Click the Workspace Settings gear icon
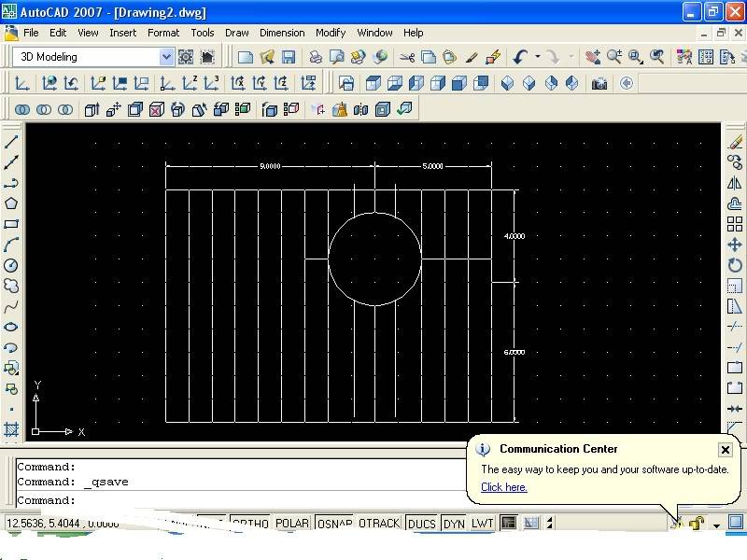Screen dimensions: 747x560 click(x=186, y=57)
